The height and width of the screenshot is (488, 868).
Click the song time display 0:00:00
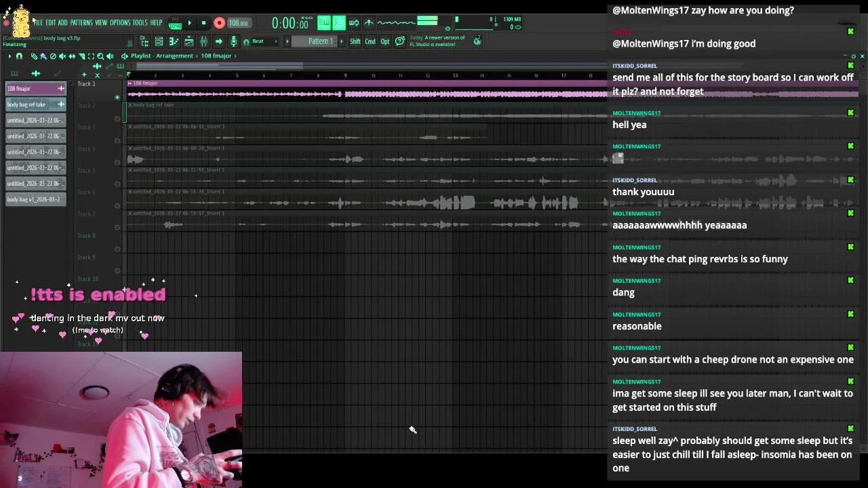coord(290,24)
